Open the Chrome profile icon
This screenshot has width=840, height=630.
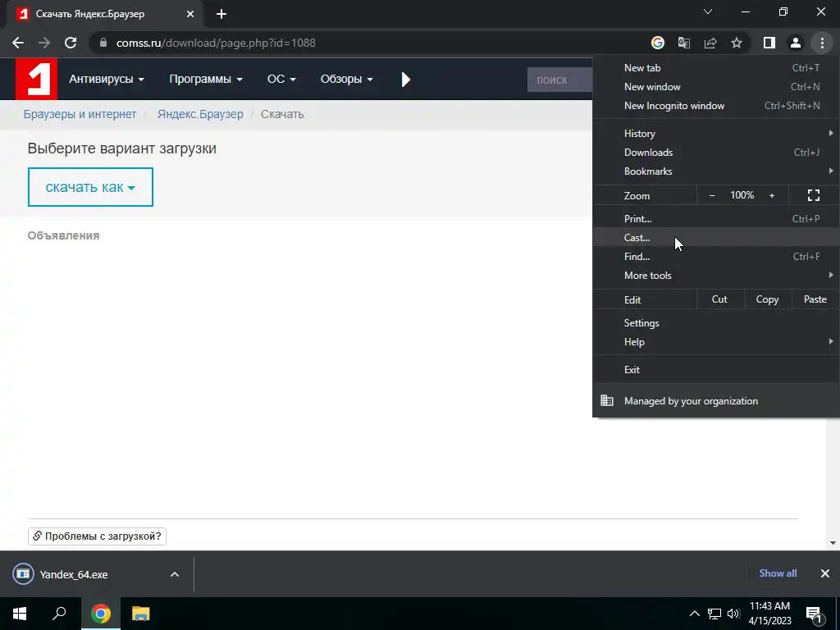[x=796, y=43]
